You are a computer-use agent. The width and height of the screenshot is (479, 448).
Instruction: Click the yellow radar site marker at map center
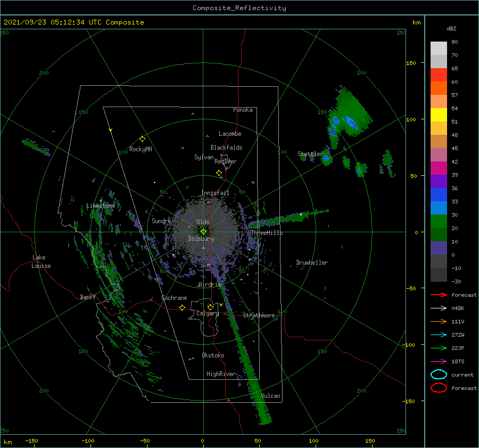point(203,232)
